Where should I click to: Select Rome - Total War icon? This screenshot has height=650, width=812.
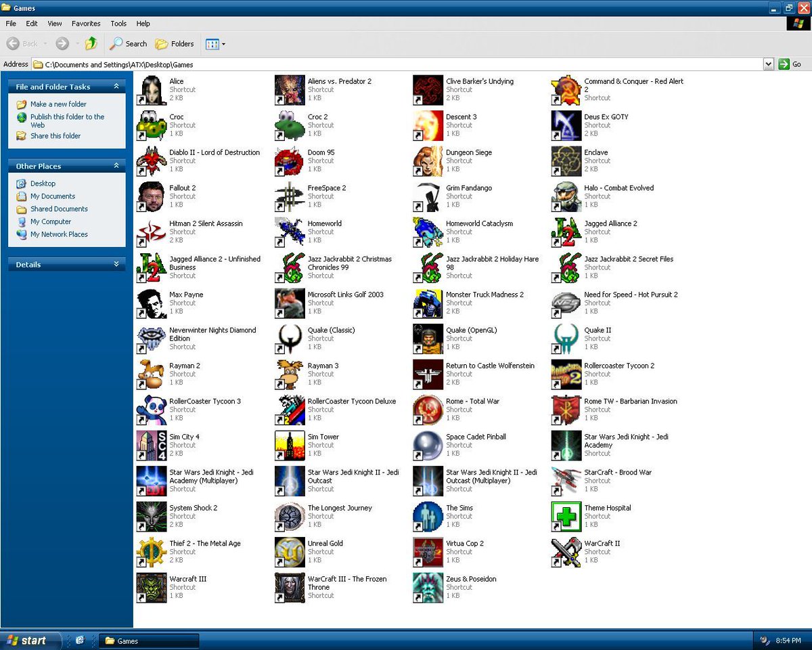(428, 410)
